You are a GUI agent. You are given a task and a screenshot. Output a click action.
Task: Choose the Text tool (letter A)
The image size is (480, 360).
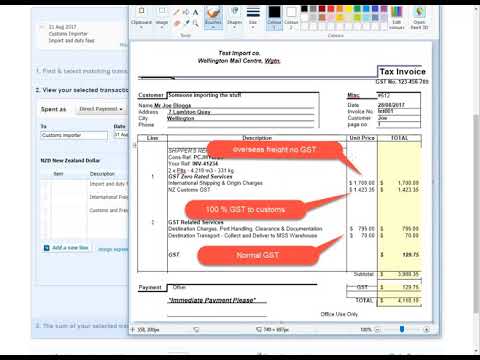pyautogui.click(x=196, y=12)
